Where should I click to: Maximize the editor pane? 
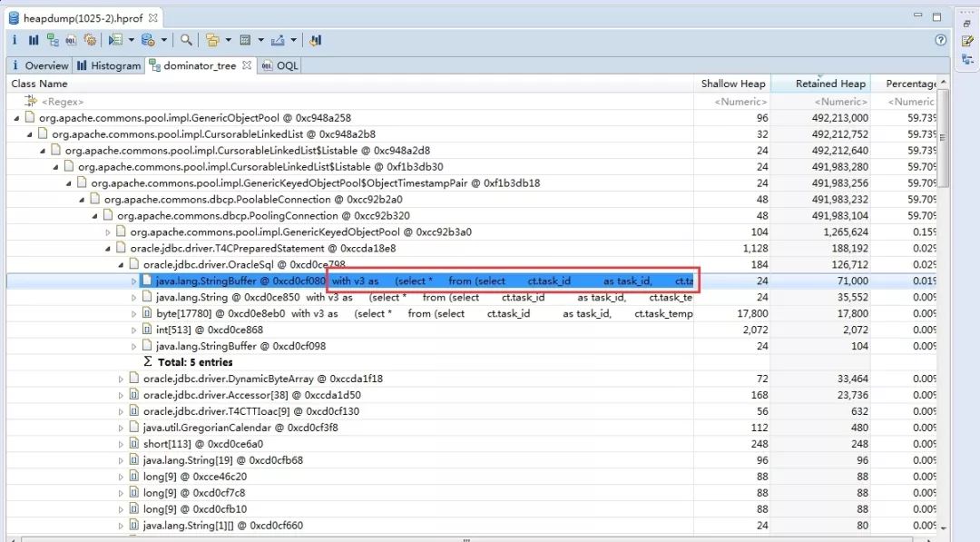pyautogui.click(x=936, y=17)
